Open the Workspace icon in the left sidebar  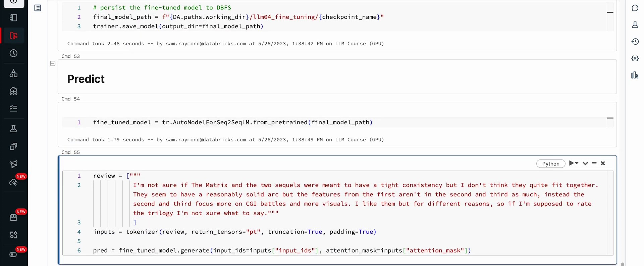tap(13, 18)
